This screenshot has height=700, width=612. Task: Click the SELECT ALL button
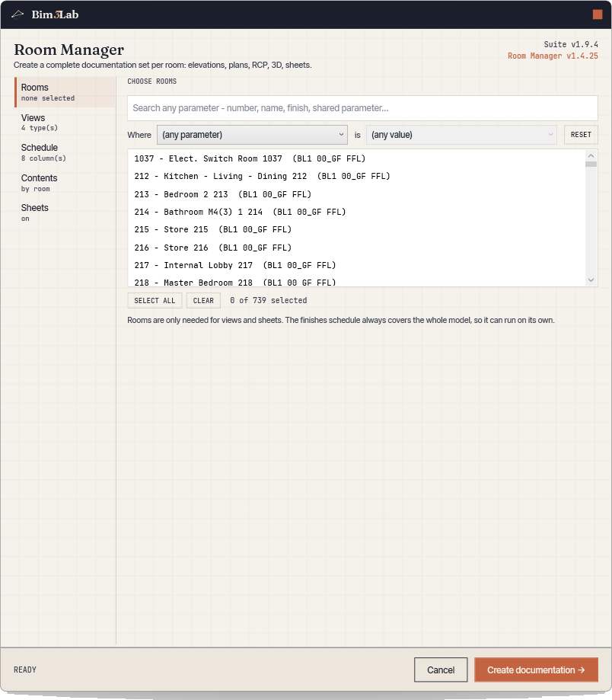(x=155, y=300)
